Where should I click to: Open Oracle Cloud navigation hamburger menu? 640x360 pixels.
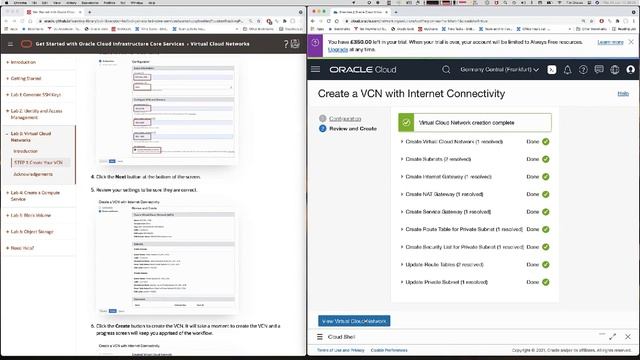(315, 69)
